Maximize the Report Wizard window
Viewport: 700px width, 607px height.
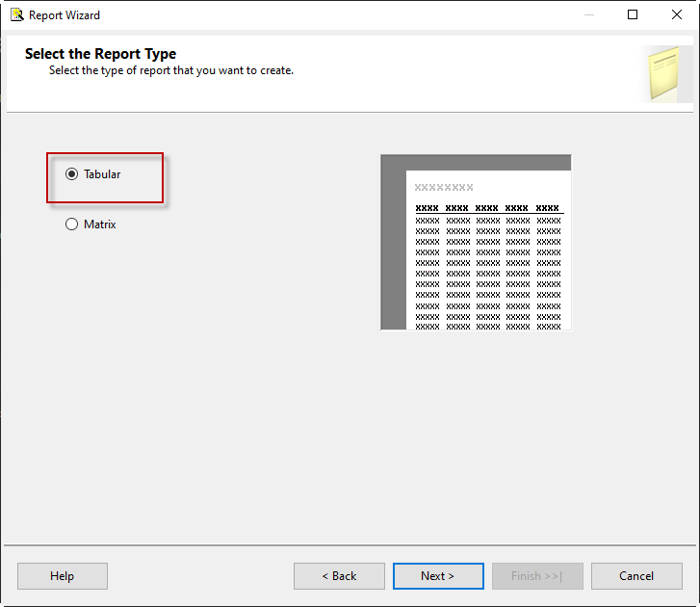coord(633,14)
